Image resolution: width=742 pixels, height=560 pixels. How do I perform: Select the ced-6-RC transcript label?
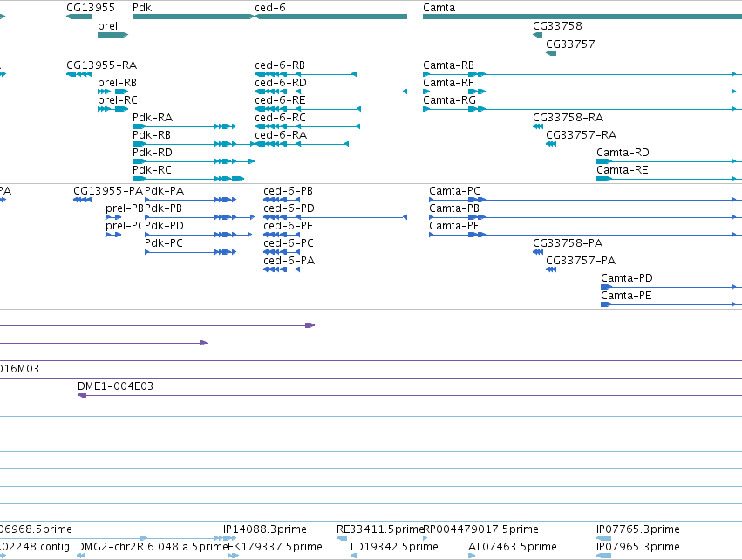[x=280, y=118]
